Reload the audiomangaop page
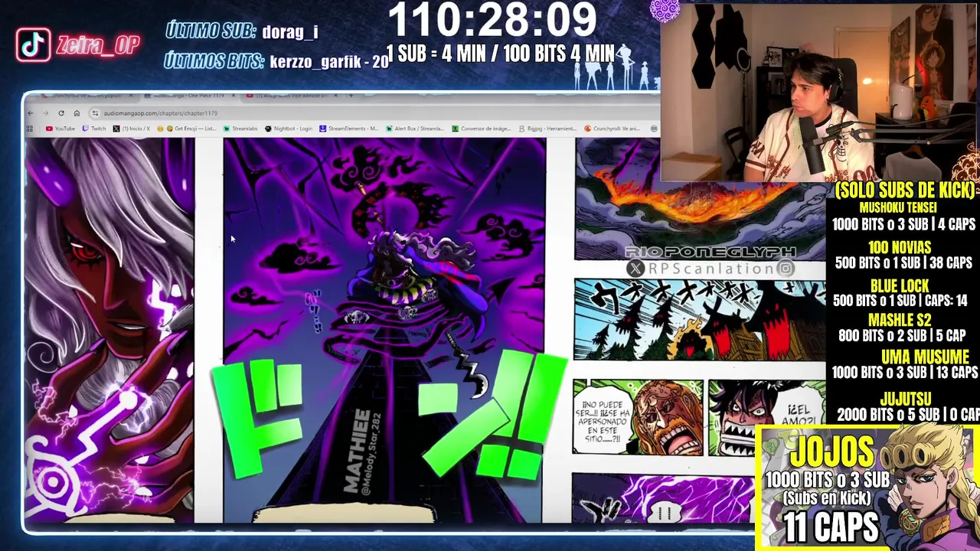The image size is (980, 551). coord(61,113)
